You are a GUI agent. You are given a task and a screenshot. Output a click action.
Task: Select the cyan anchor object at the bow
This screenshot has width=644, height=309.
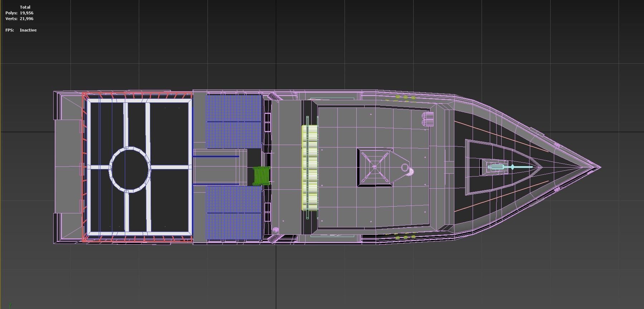click(510, 167)
